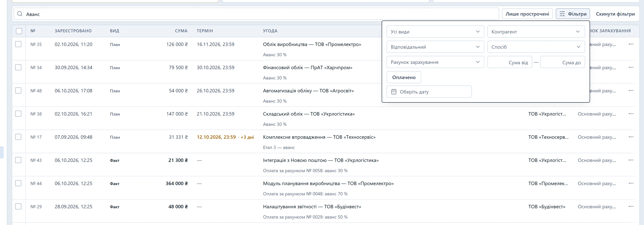Open row actions menu for № 17

pyautogui.click(x=631, y=137)
